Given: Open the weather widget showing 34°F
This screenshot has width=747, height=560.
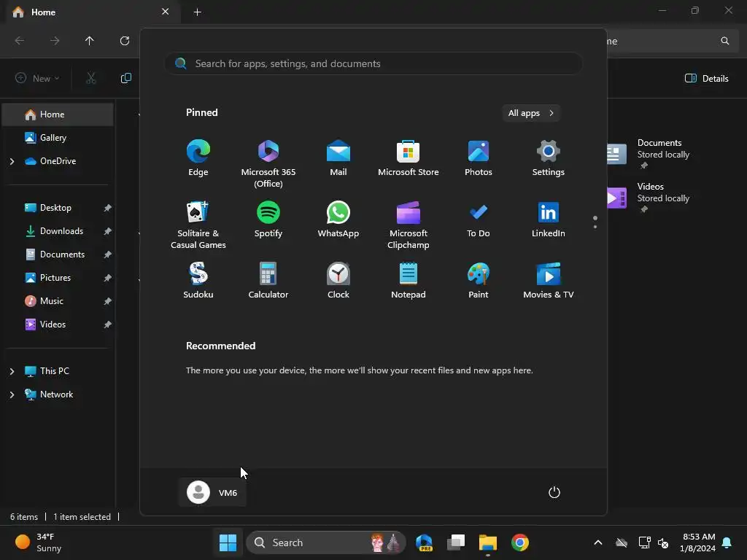Looking at the screenshot, I should coord(39,542).
